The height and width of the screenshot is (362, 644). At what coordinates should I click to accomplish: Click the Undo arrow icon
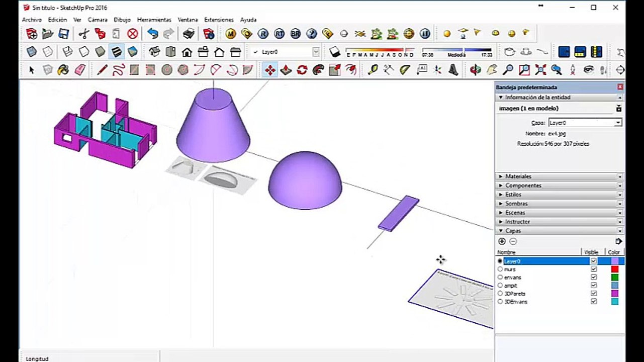(153, 34)
